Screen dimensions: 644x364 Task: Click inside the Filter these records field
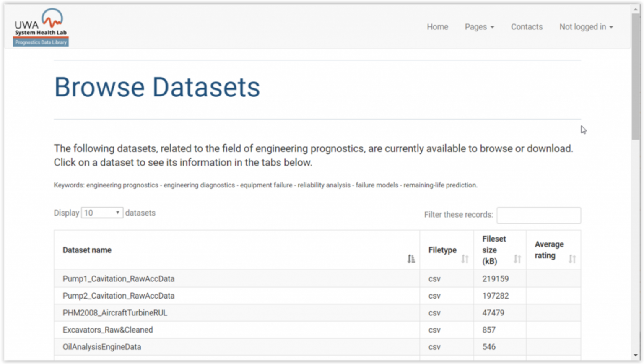[538, 215]
